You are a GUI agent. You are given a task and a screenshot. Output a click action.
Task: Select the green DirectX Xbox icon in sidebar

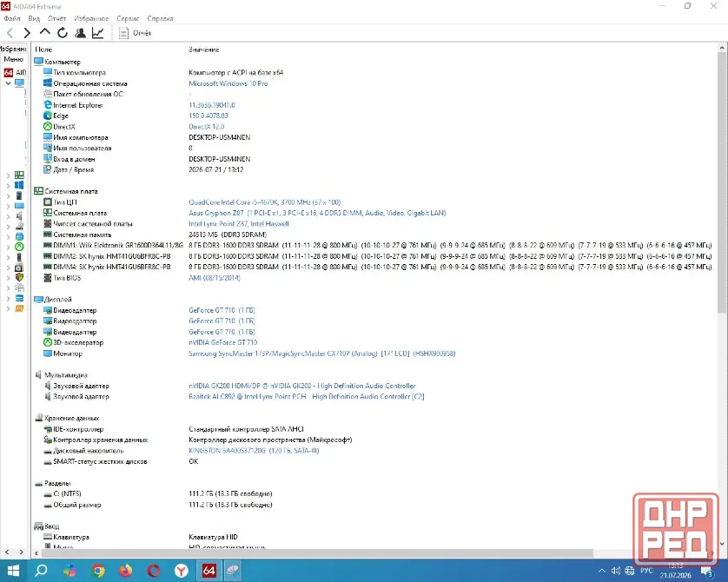pyautogui.click(x=19, y=247)
